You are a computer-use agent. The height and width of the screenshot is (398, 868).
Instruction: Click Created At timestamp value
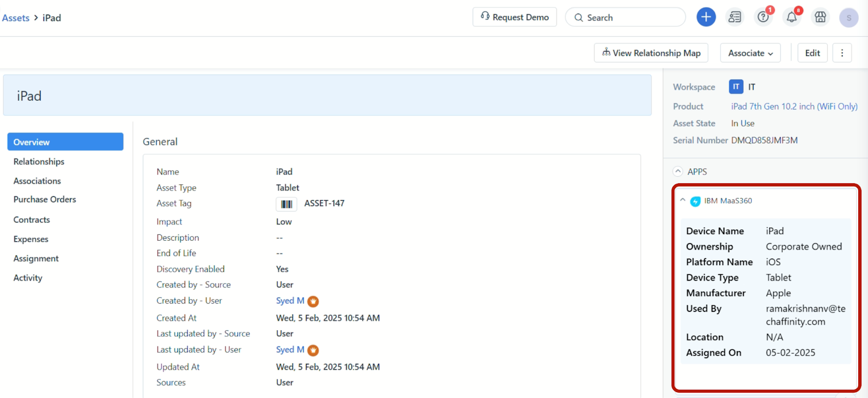click(328, 318)
